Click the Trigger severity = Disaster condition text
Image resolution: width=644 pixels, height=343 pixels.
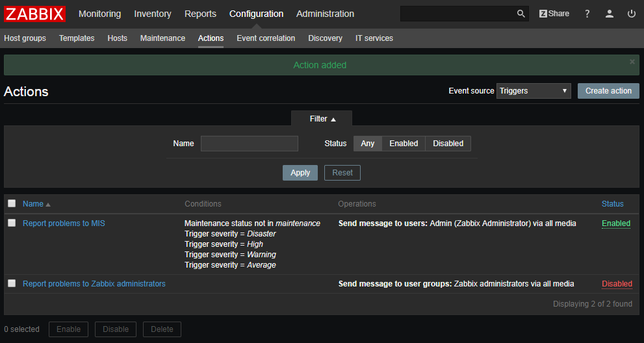(x=230, y=234)
